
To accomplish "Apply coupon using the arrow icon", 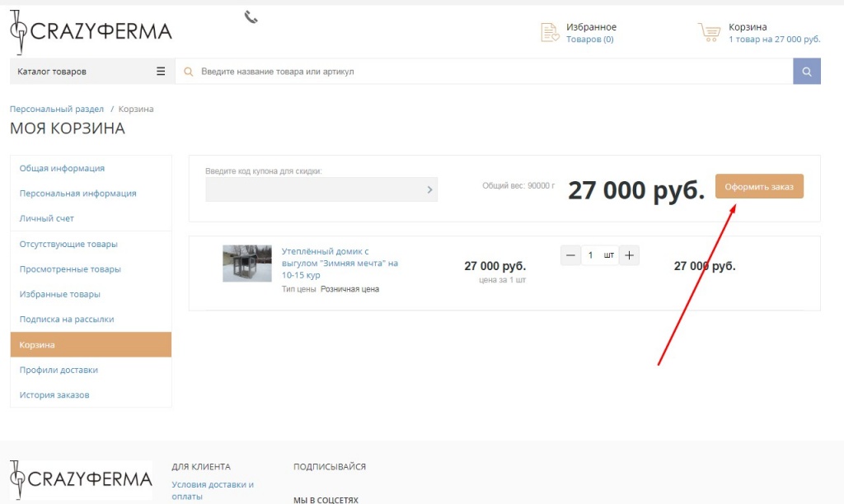I will (x=429, y=189).
